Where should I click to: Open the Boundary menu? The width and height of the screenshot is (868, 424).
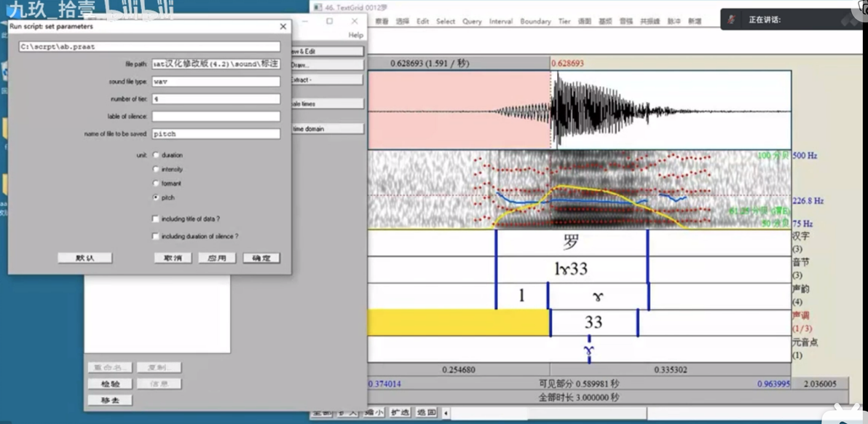[x=535, y=21]
